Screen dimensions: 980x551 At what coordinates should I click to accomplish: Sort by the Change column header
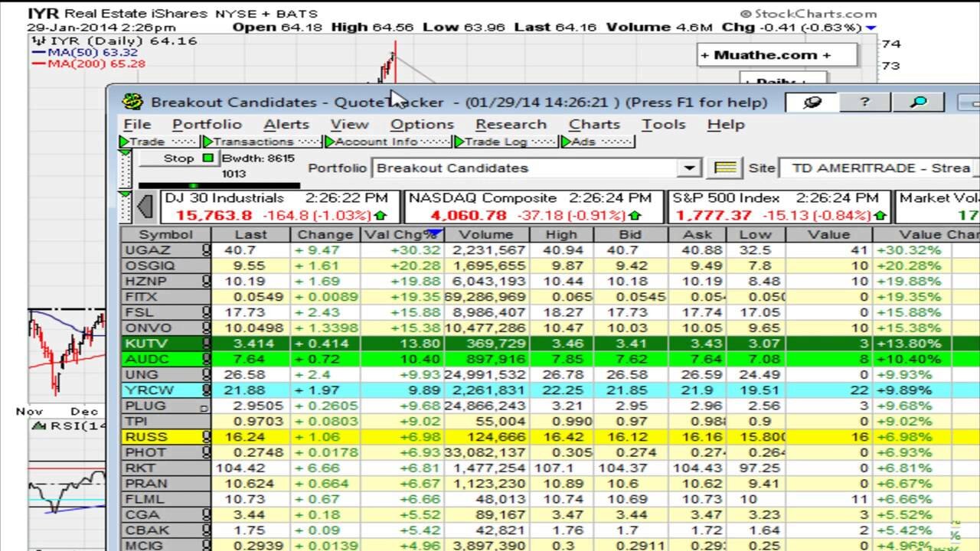(x=325, y=234)
